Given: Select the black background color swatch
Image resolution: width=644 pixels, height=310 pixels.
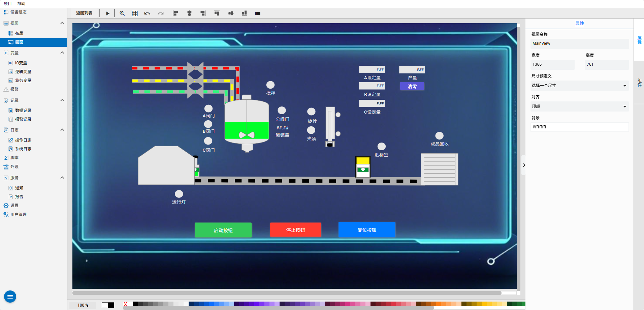Looking at the screenshot, I should tap(111, 305).
